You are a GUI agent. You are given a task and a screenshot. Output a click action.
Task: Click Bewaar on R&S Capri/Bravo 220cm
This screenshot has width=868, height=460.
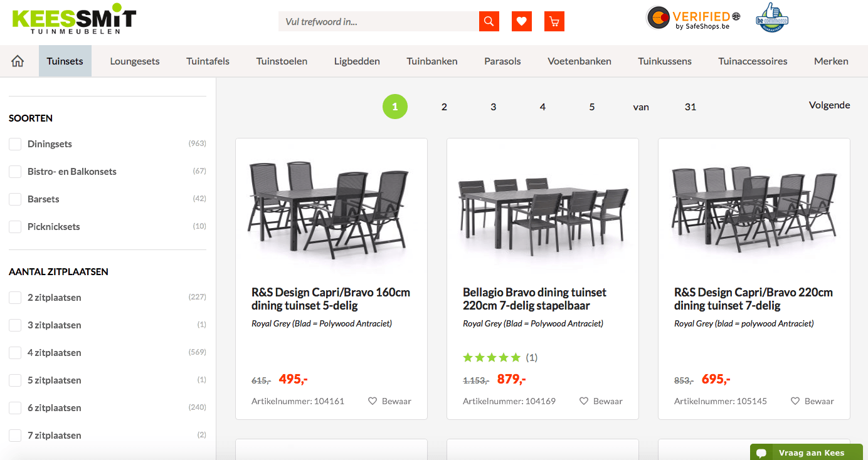[812, 401]
